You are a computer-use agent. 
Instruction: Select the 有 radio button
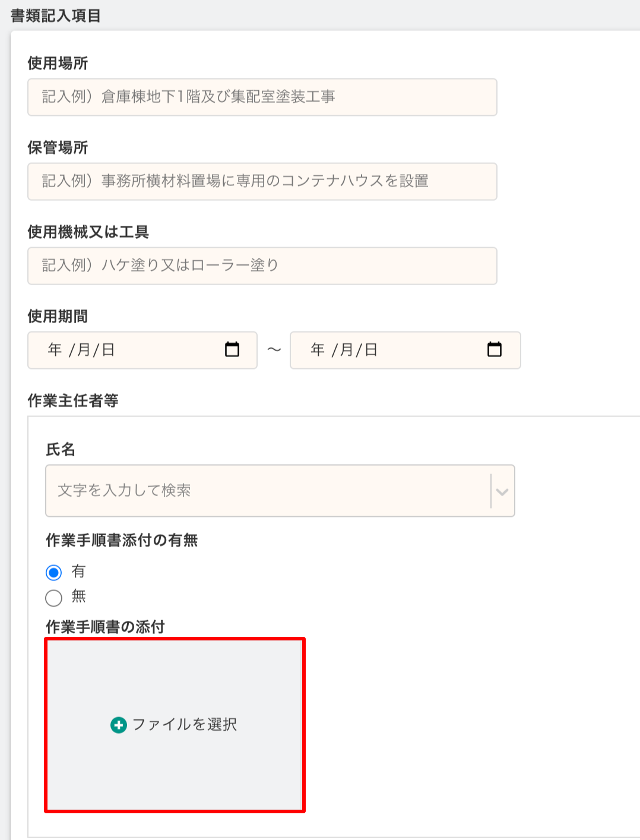(54, 573)
